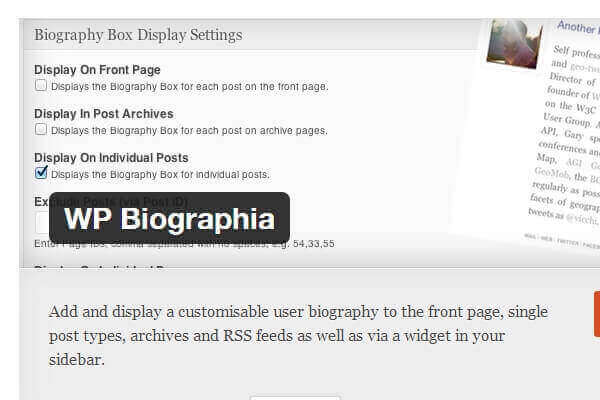This screenshot has width=600, height=400.
Task: Enable the Display On Front Page checkbox
Action: (41, 85)
